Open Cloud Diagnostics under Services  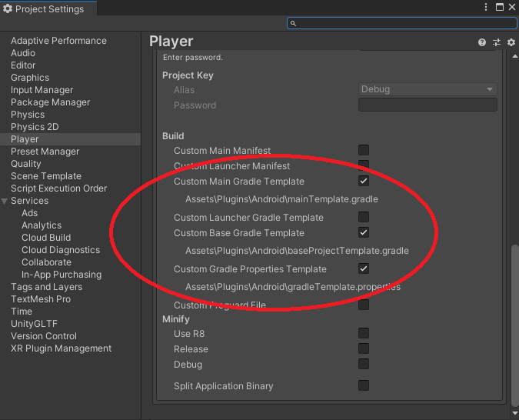pos(61,250)
